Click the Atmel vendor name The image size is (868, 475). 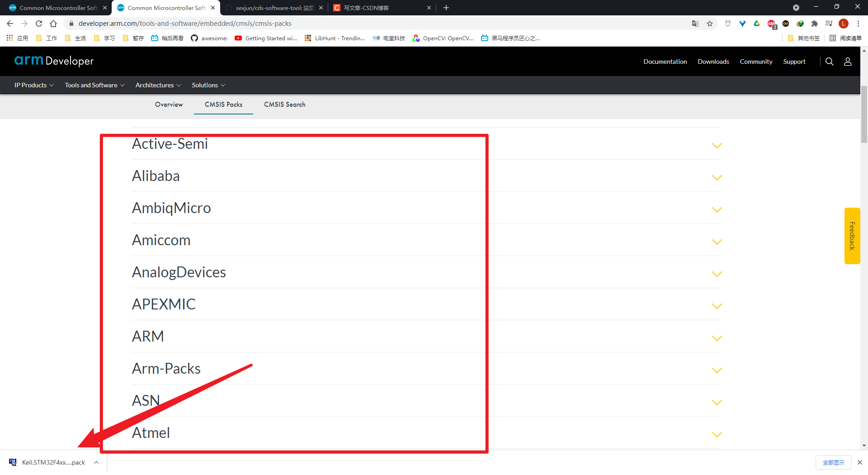[151, 433]
